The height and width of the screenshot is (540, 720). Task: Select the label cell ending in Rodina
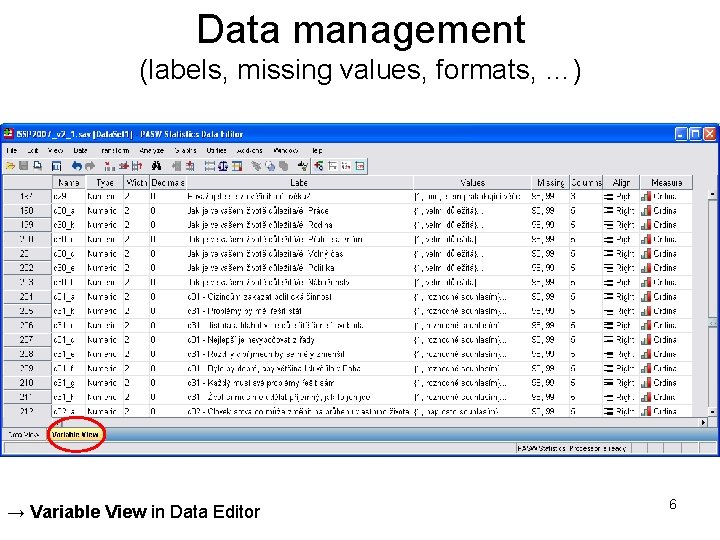pyautogui.click(x=299, y=225)
